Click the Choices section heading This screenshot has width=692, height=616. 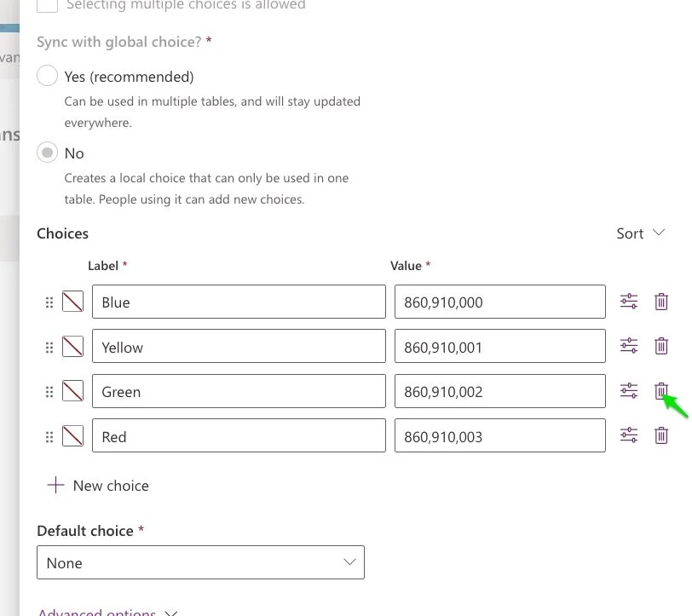click(63, 233)
